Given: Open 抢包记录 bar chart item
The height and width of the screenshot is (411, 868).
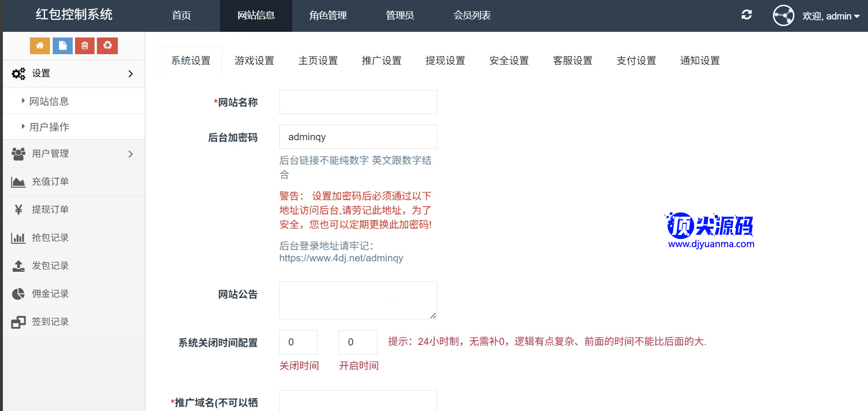Looking at the screenshot, I should coord(50,238).
